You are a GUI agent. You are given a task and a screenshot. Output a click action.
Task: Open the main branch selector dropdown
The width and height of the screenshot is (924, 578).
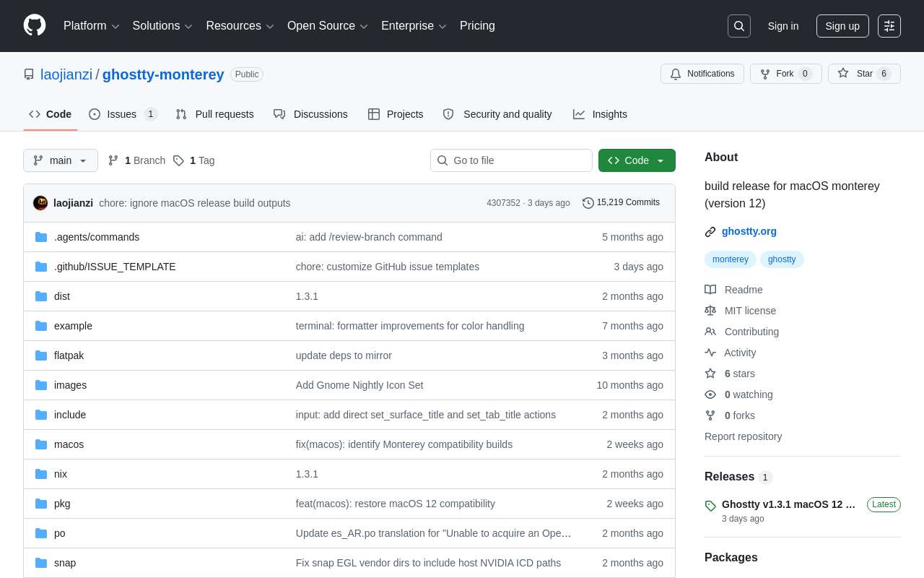pos(61,160)
